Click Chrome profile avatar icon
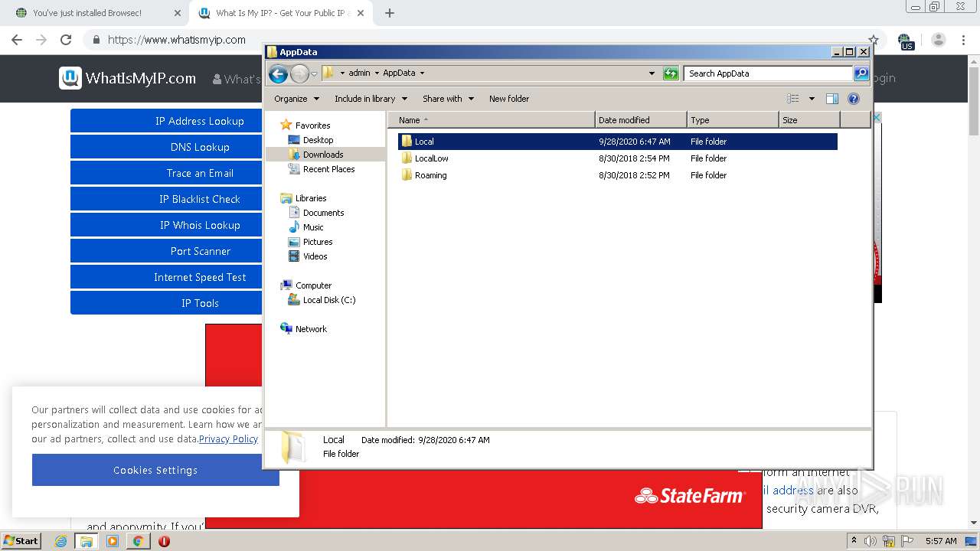The image size is (980, 551). click(939, 40)
